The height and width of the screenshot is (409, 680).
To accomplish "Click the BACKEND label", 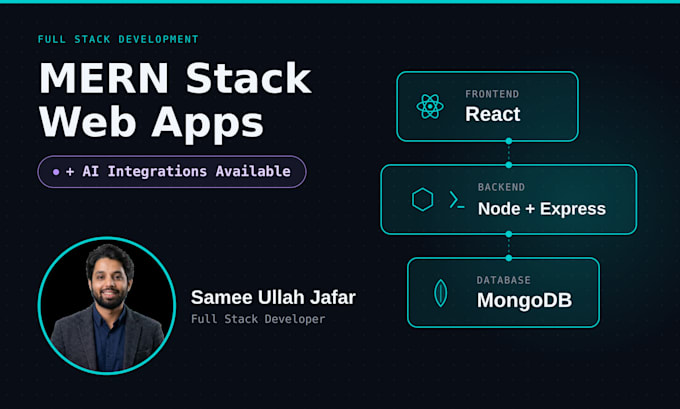I will click(x=501, y=187).
